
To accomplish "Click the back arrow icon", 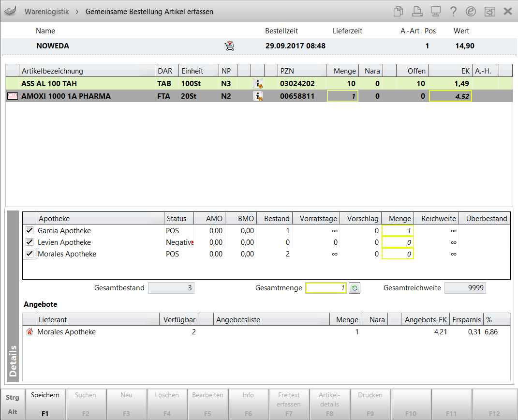I will pyautogui.click(x=10, y=11).
